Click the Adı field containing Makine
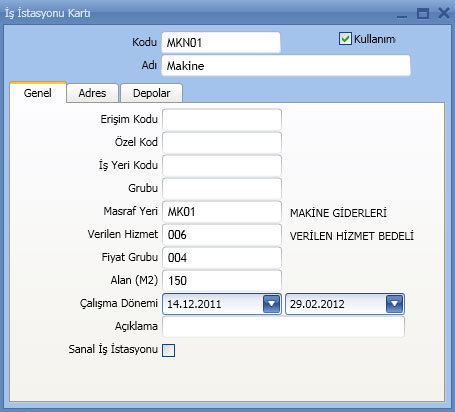Viewport: 455px width, 412px height. point(286,65)
